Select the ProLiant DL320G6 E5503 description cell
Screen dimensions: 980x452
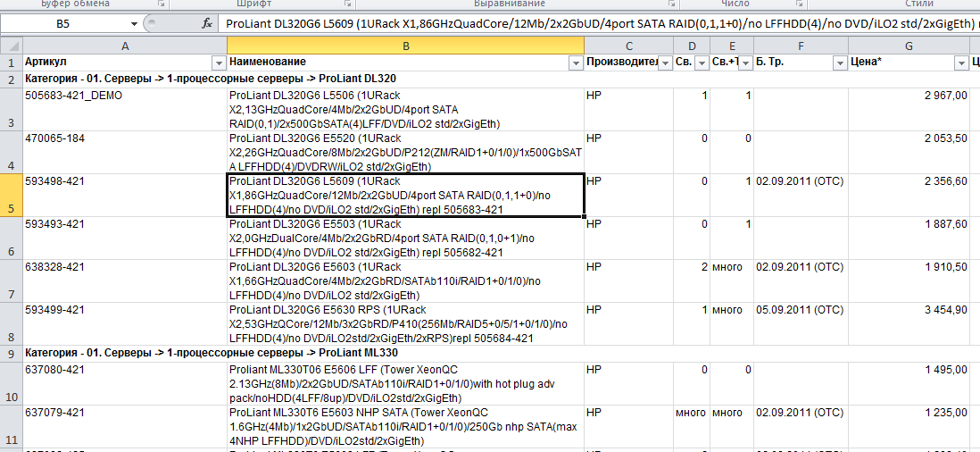[405, 239]
